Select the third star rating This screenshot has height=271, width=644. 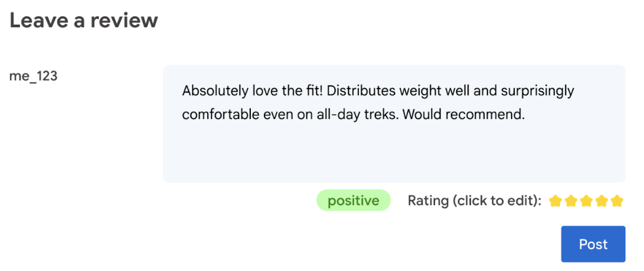pos(586,201)
